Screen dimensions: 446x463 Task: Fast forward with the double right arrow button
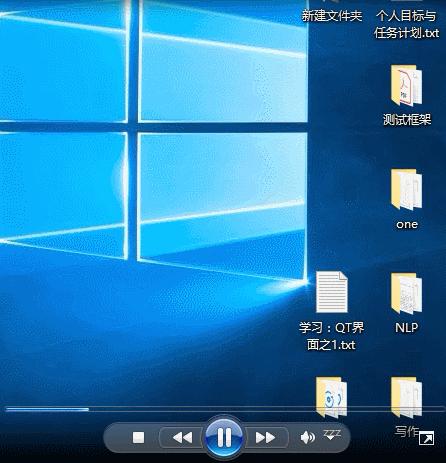coord(265,437)
